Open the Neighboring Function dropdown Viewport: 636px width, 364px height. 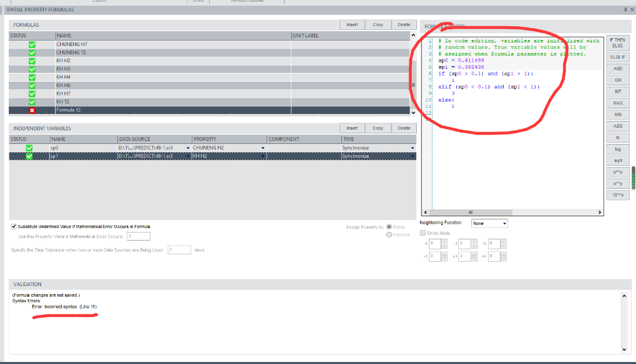point(489,223)
